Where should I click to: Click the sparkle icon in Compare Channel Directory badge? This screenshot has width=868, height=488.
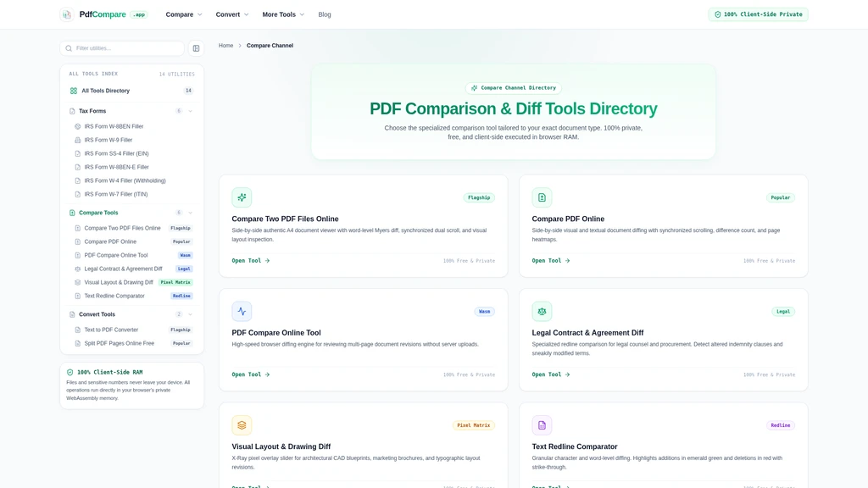click(x=475, y=88)
